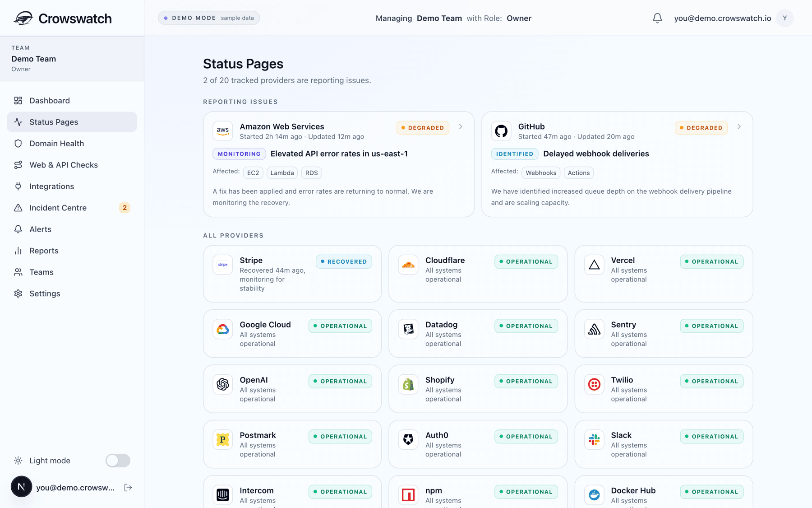Click the Crowswatch crow logo
812x508 pixels.
point(23,18)
